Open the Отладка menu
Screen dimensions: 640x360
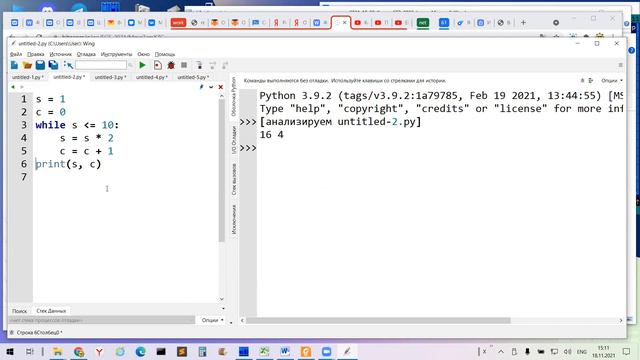(x=86, y=54)
